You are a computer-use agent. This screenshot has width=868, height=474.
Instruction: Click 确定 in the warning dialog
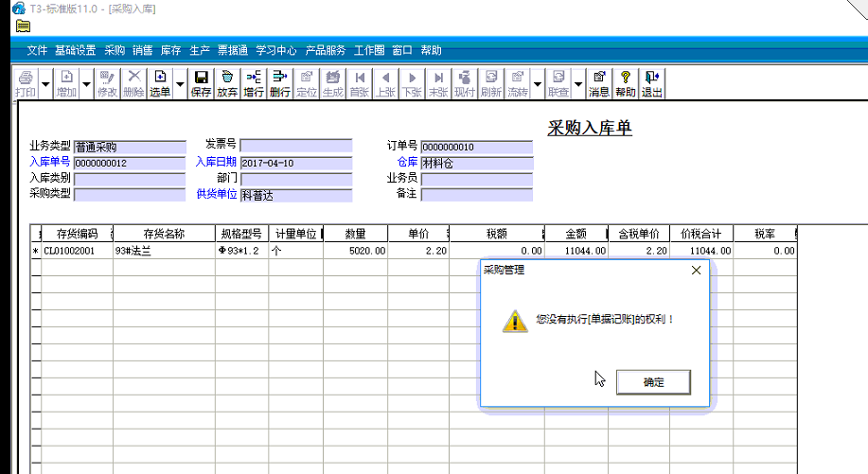(653, 382)
